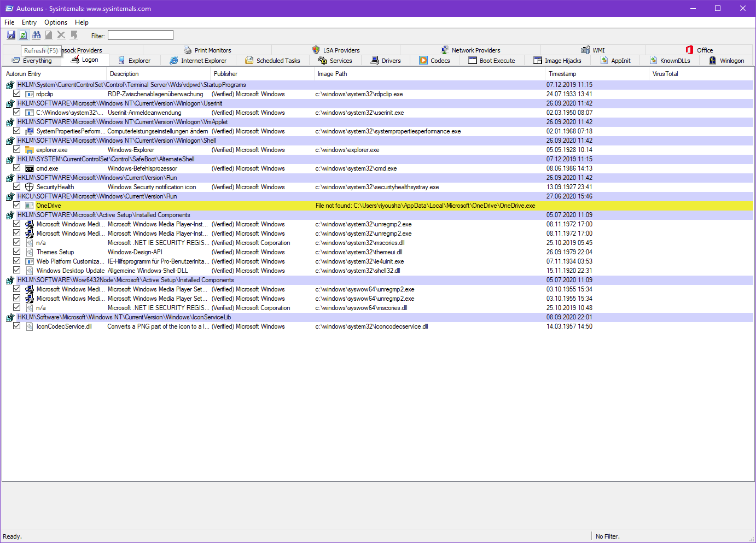
Task: Click description 'Windows-Befehlsprozessor'
Action: tap(142, 168)
